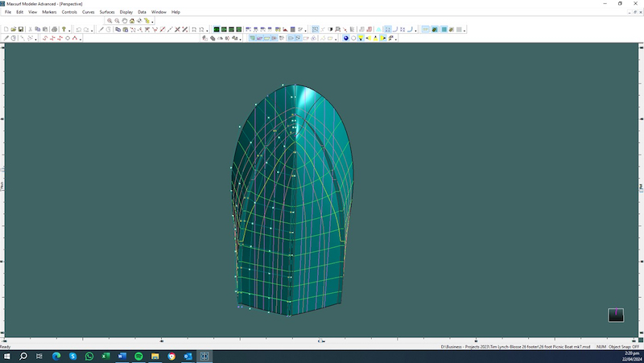The width and height of the screenshot is (644, 363).
Task: Open toolbar options arrow after grey square display icon
Action: (x=464, y=31)
